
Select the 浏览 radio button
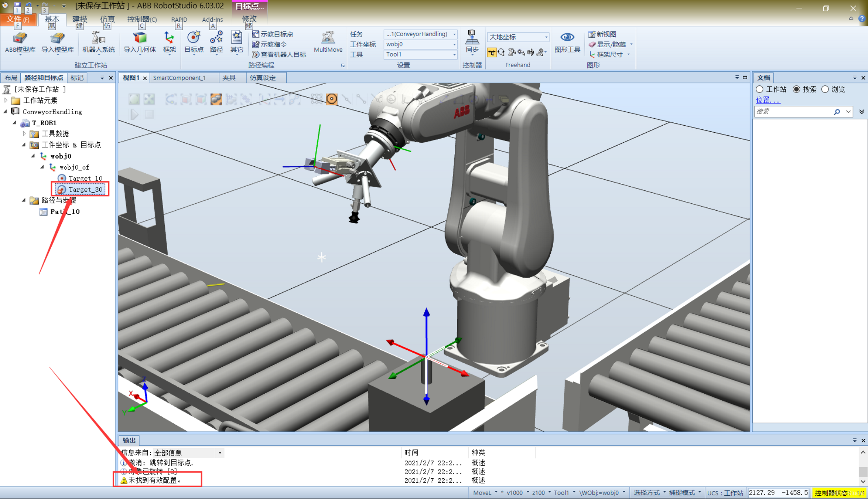pos(825,89)
